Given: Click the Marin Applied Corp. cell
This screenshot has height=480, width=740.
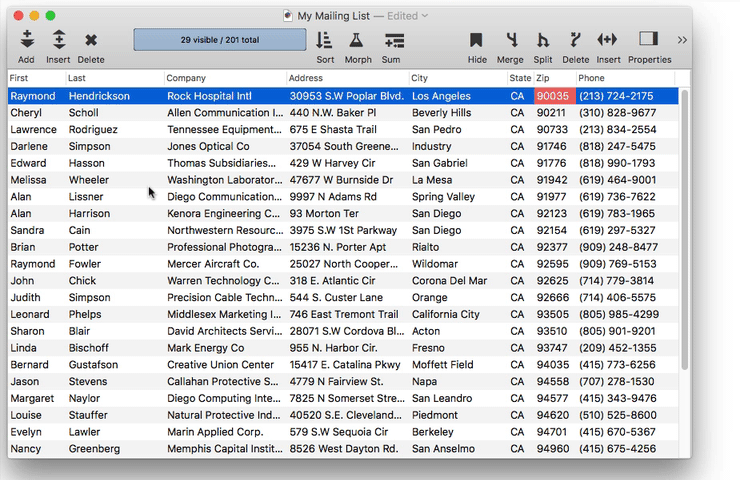Looking at the screenshot, I should point(215,432).
